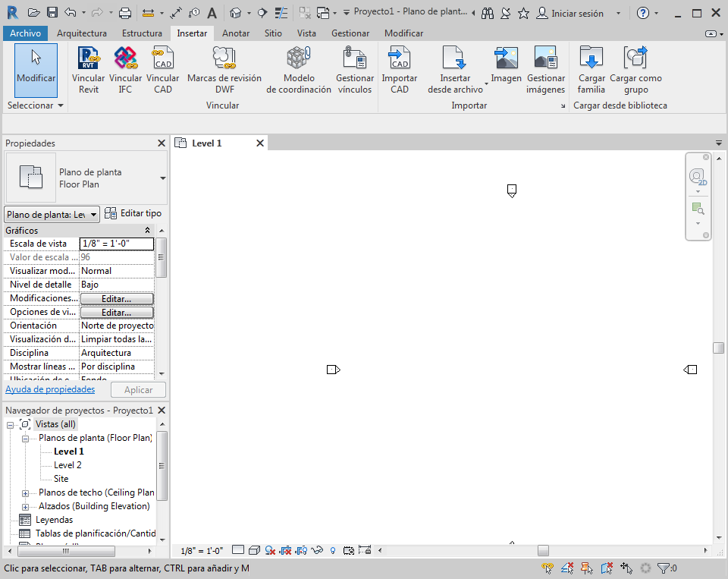728x579 pixels.
Task: Open the type selector dropdown for Plano de planta
Action: click(x=162, y=178)
